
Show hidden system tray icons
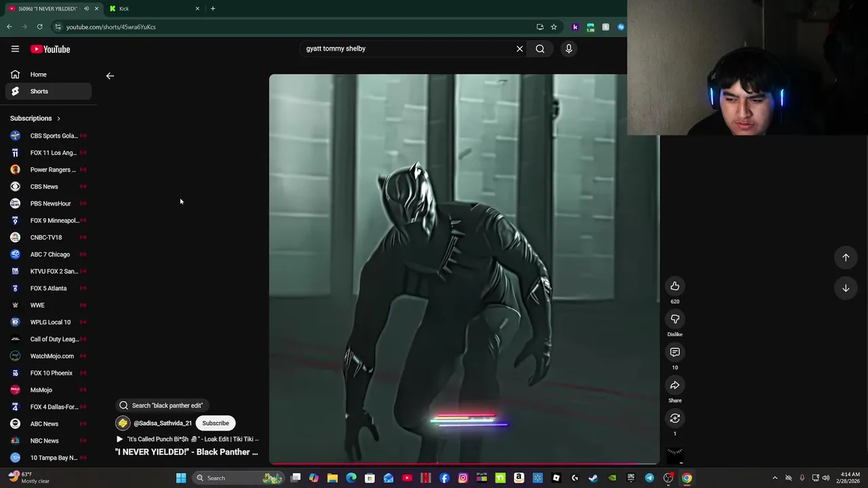[775, 478]
